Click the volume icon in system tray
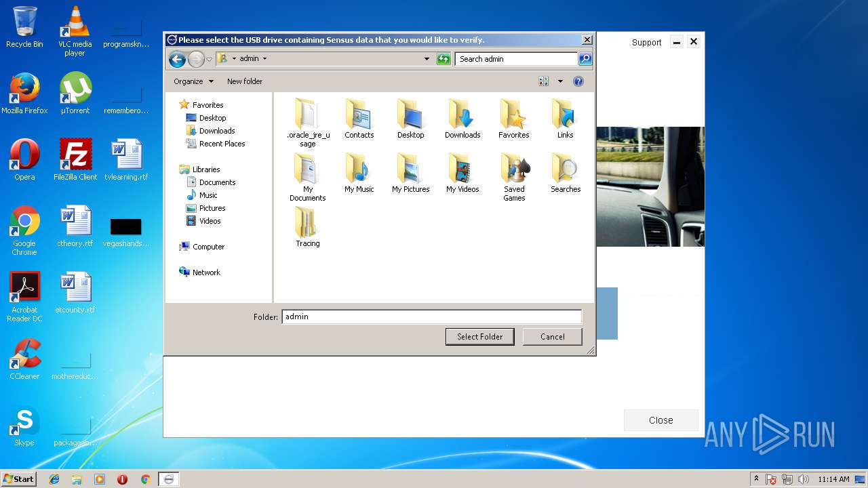868x488 pixels. pyautogui.click(x=804, y=479)
